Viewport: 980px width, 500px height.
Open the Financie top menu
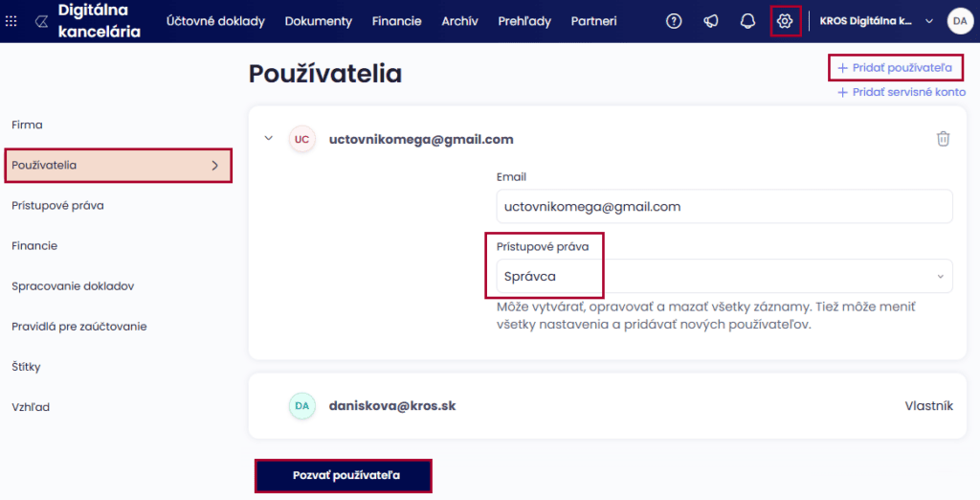pos(396,21)
